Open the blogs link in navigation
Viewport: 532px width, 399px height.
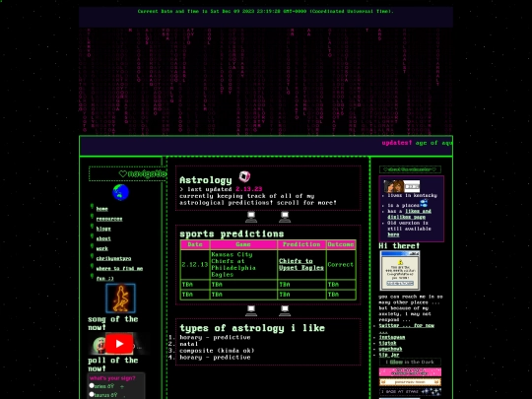[x=103, y=229]
